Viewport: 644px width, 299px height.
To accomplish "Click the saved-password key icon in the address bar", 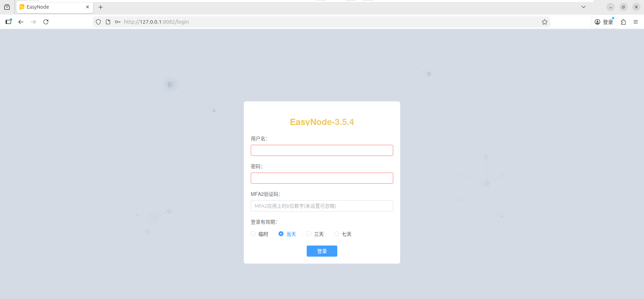I will click(118, 22).
